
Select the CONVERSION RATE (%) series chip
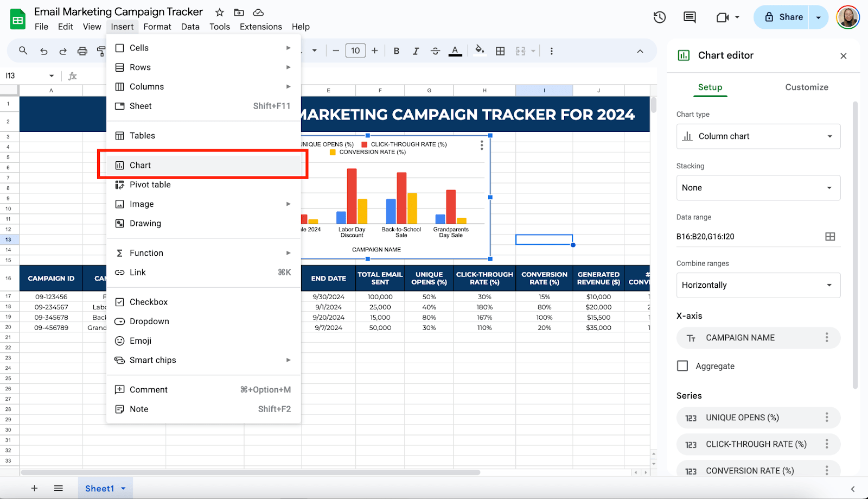click(758, 470)
